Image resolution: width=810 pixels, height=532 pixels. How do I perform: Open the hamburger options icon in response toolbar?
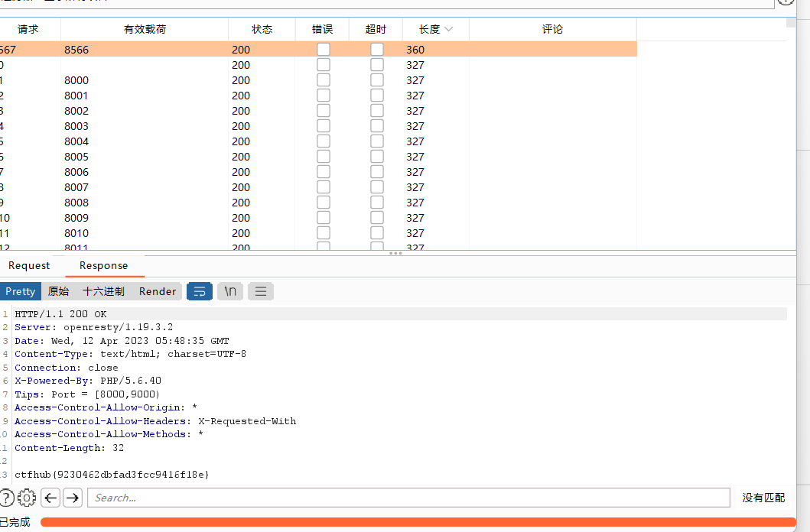point(259,291)
